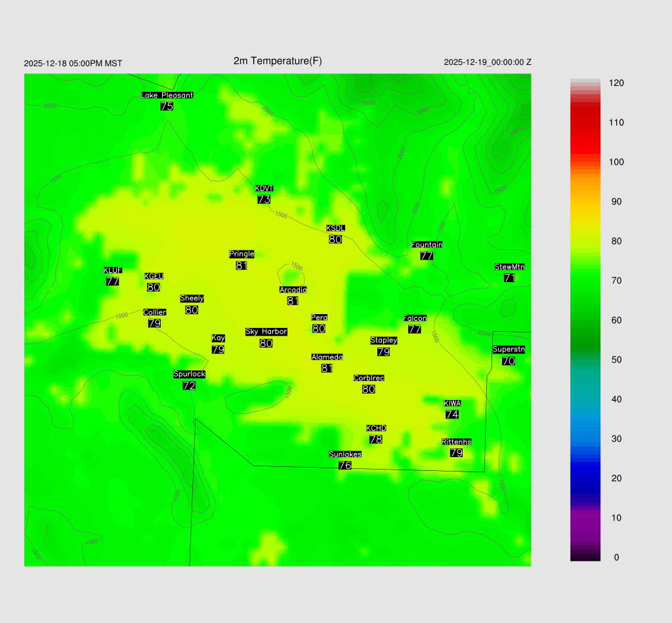Viewport: 672px width, 623px height.
Task: Click the Alameda station label
Action: 327,357
